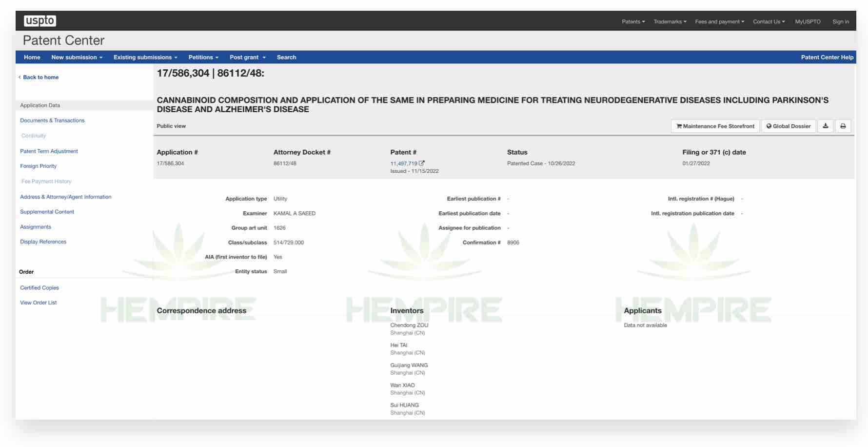Click Sign in link
Image resolution: width=868 pixels, height=447 pixels.
(x=840, y=21)
